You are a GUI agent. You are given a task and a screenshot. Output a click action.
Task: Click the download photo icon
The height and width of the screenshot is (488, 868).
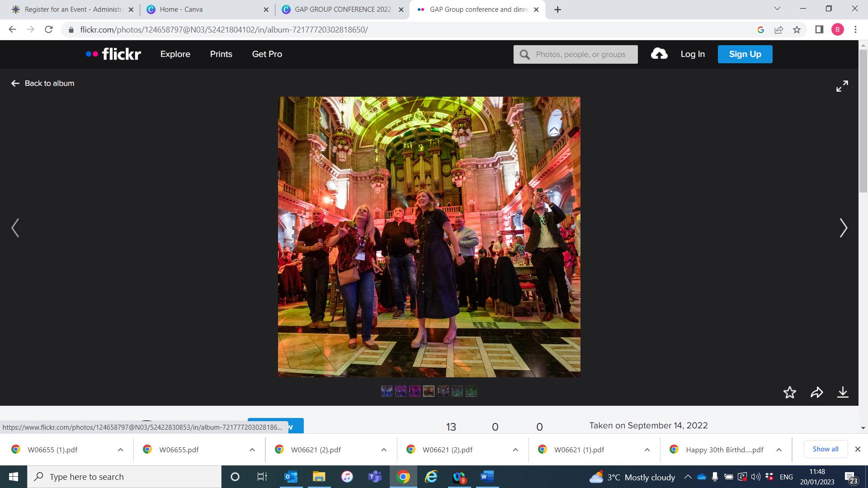pyautogui.click(x=843, y=392)
